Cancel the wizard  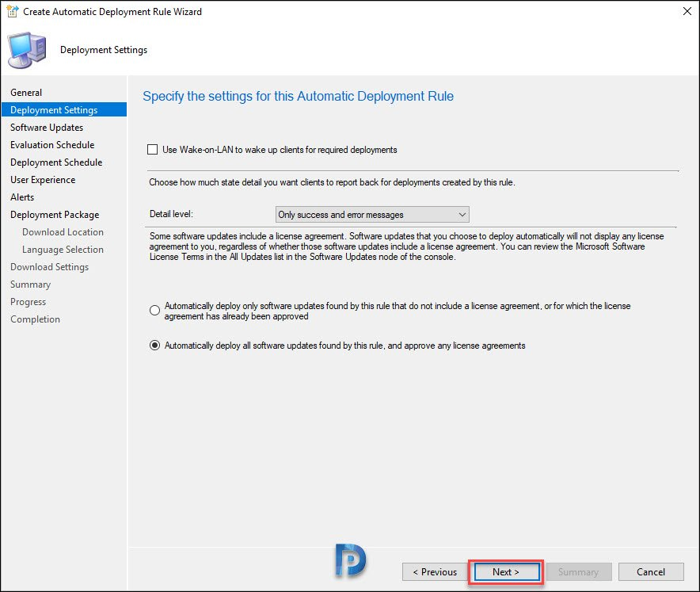(651, 572)
